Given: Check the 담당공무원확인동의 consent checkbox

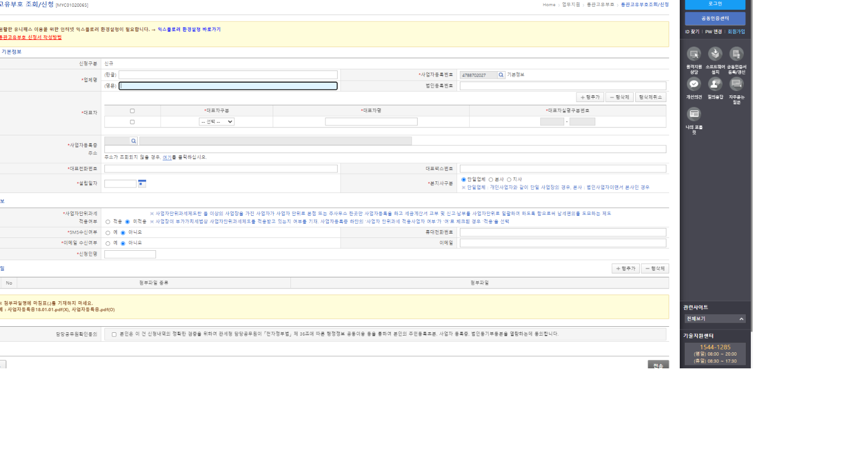Looking at the screenshot, I should [114, 335].
